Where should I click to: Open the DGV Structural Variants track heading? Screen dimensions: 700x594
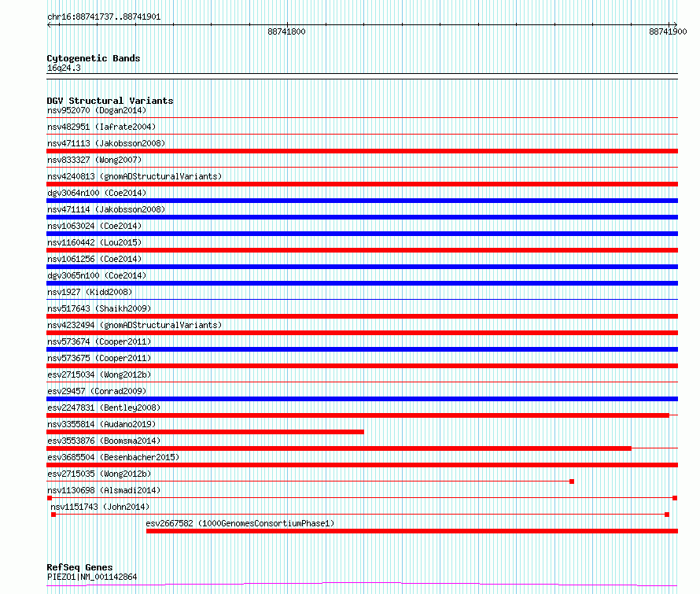[110, 101]
